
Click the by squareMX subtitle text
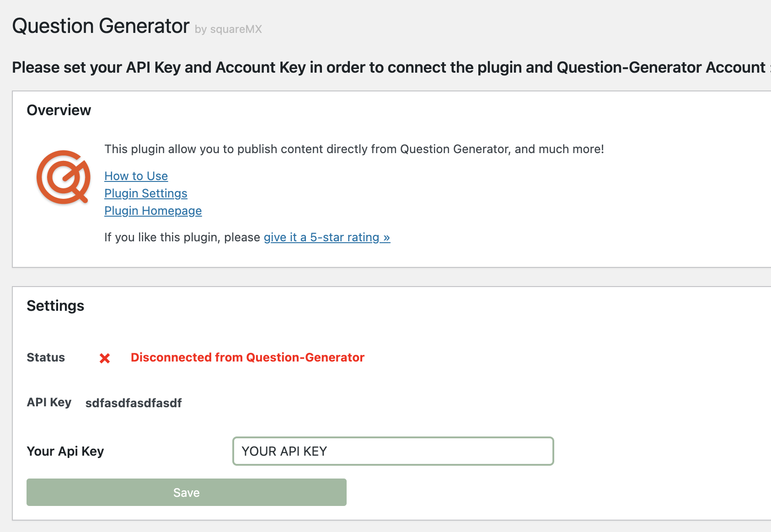coord(228,29)
